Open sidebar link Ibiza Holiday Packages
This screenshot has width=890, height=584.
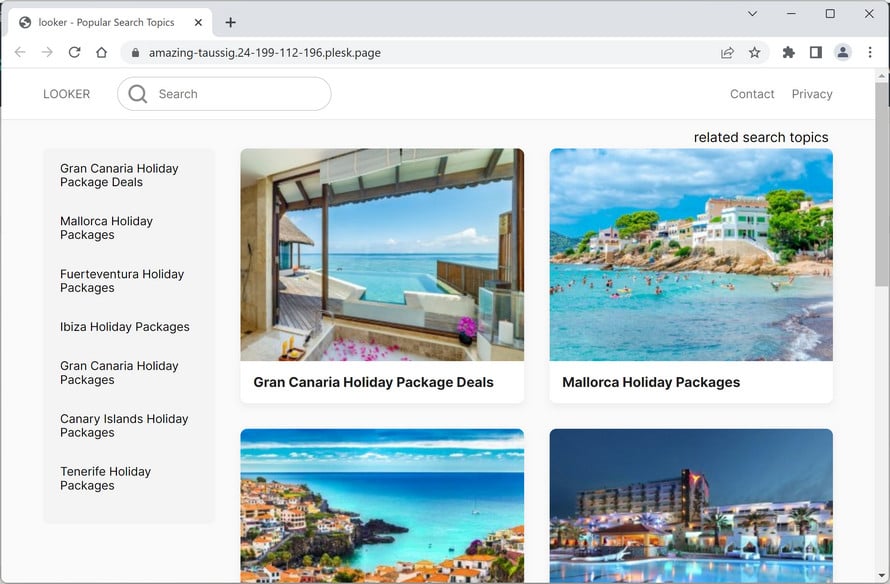(x=125, y=327)
